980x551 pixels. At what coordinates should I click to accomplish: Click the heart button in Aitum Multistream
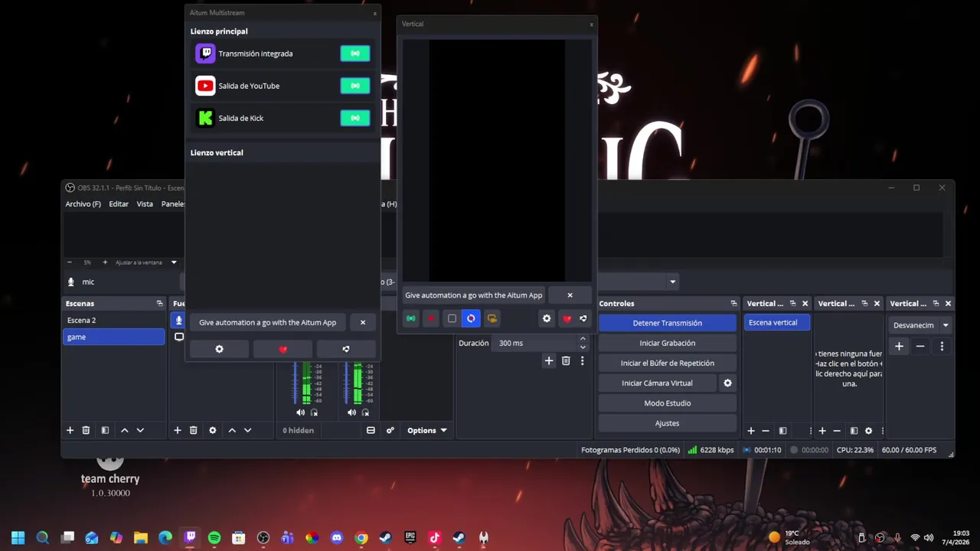point(283,349)
